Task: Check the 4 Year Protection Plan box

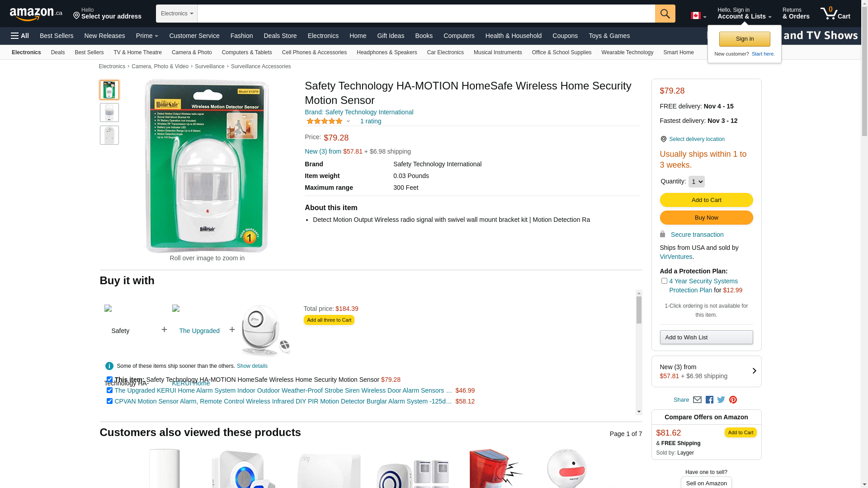Action: click(664, 281)
